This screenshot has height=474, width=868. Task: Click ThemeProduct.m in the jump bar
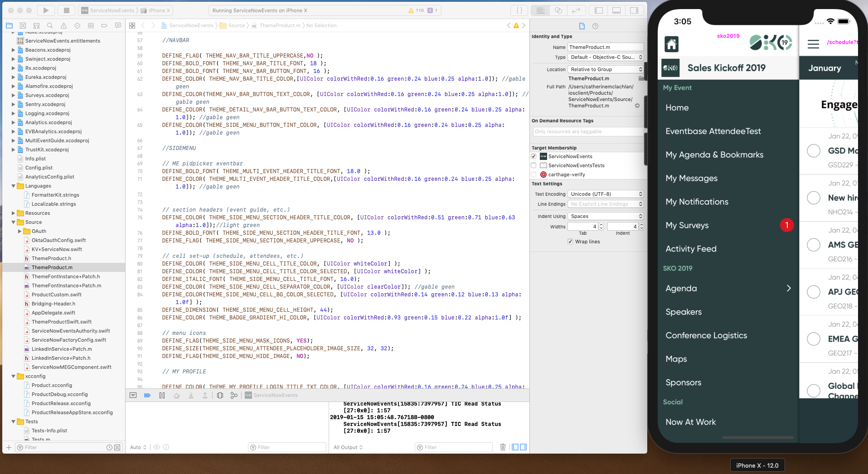coord(280,25)
